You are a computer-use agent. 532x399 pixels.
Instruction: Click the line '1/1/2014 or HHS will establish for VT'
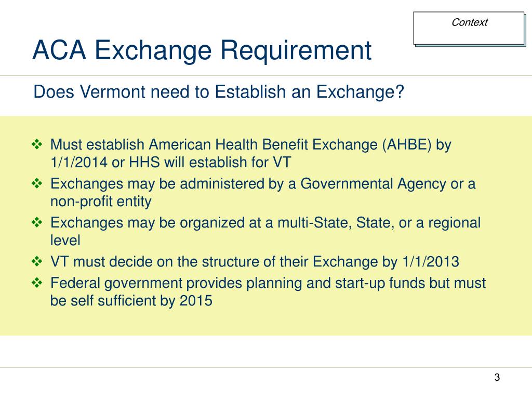click(170, 162)
